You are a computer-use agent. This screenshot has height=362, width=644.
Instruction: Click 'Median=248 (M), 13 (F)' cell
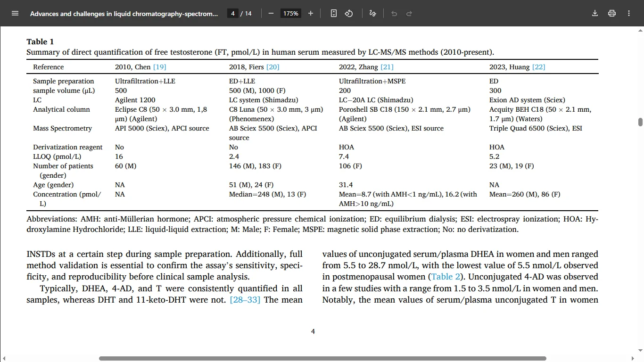click(x=267, y=194)
